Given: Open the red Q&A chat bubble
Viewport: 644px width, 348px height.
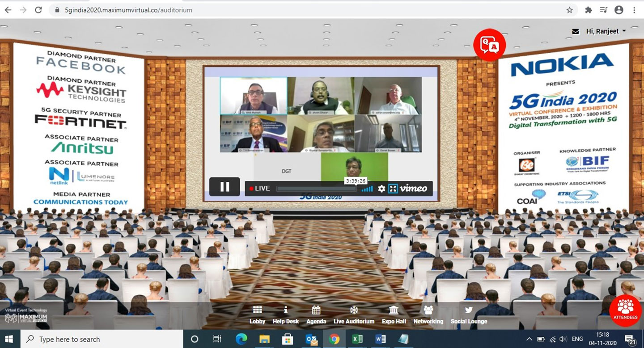Looking at the screenshot, I should [489, 45].
